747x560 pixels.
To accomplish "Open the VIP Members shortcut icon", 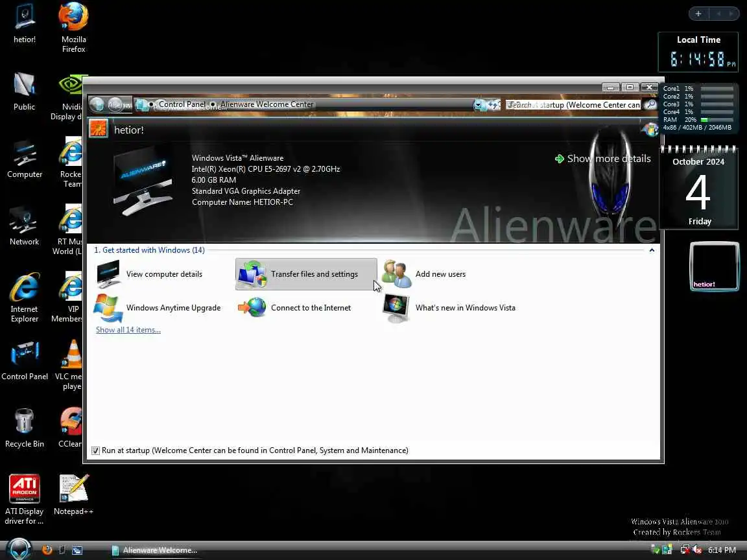I will 67,297.
